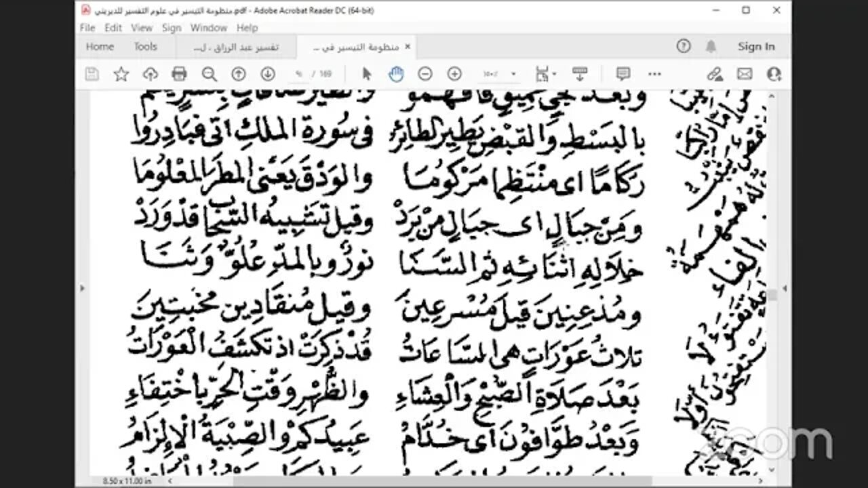The image size is (868, 488).
Task: Expand the left navigation pane arrow
Action: click(x=83, y=287)
